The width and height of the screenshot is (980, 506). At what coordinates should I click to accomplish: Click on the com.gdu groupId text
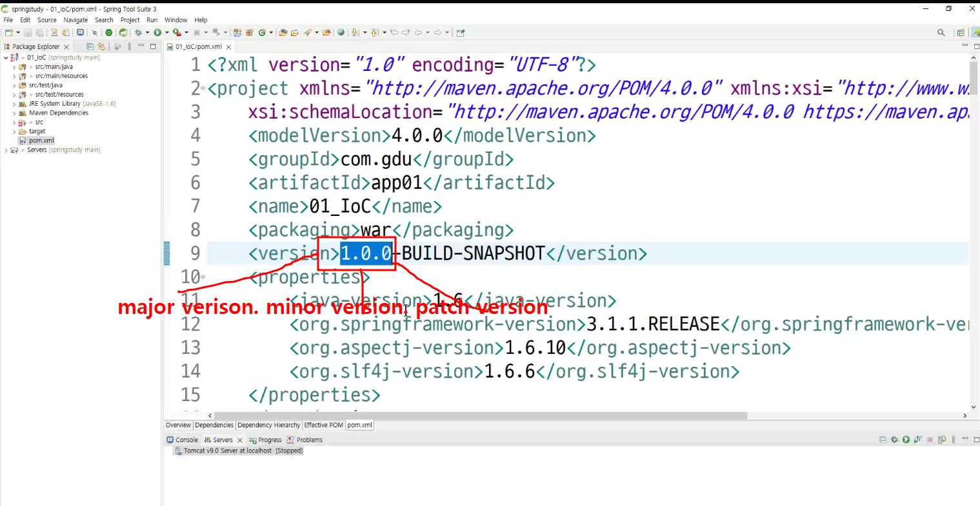click(x=376, y=159)
